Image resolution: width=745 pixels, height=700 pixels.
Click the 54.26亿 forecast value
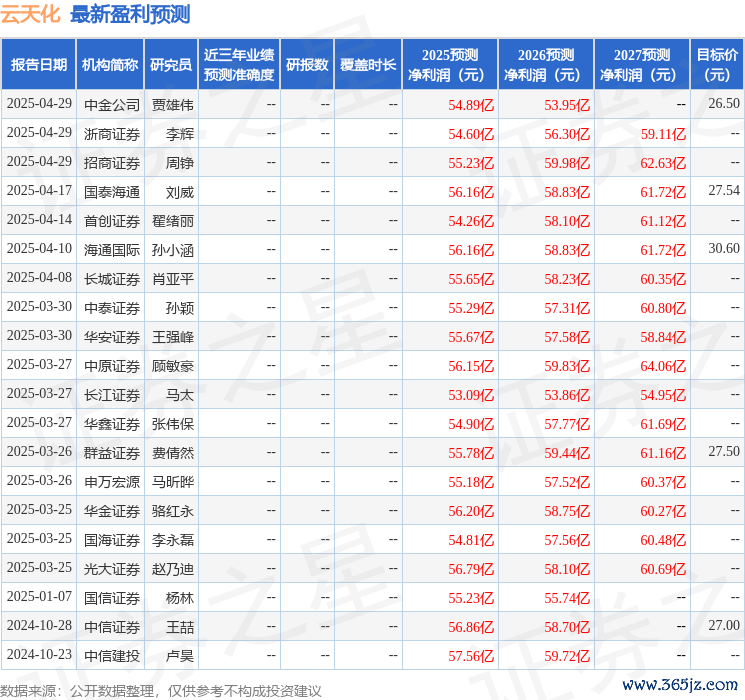coord(471,221)
